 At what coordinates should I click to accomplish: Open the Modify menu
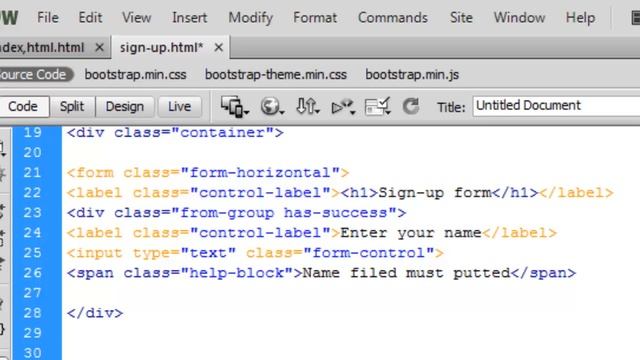(x=251, y=18)
